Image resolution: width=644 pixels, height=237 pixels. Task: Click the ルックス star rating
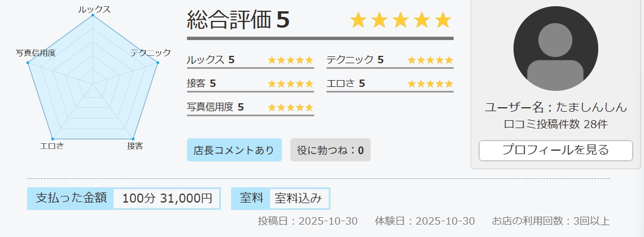[290, 60]
